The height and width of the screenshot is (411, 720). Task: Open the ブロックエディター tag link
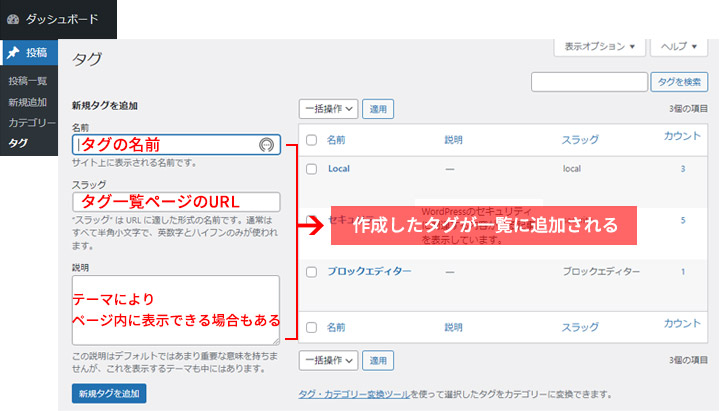[369, 271]
